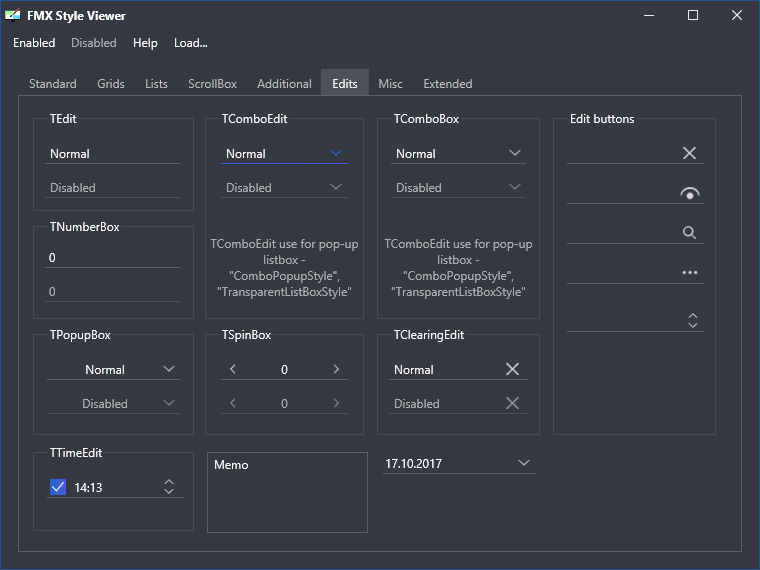The width and height of the screenshot is (760, 570).
Task: Switch to the Standard tab
Action: point(53,84)
